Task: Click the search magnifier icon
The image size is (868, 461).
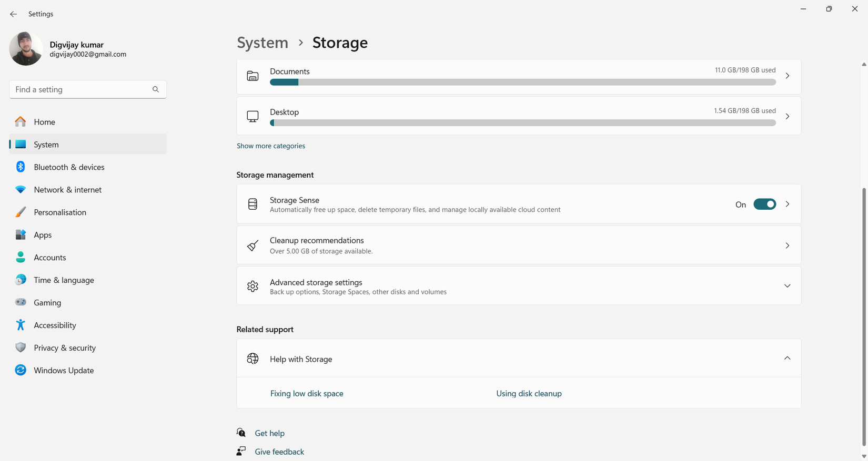Action: point(156,89)
